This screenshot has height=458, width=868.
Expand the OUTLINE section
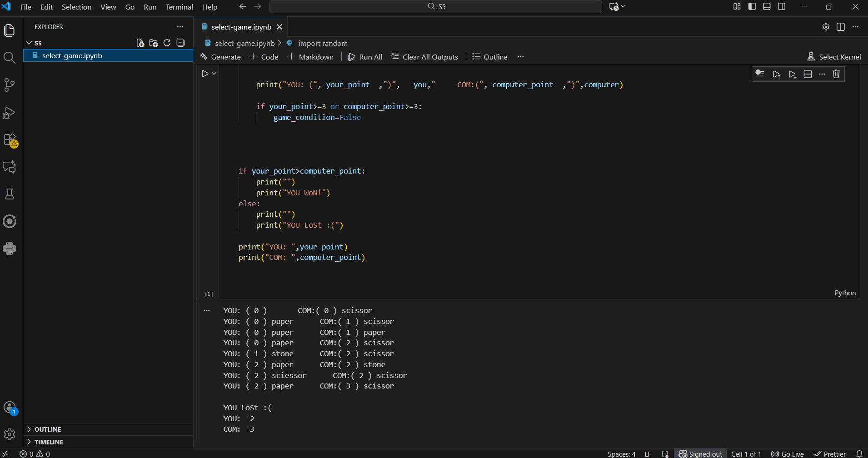click(48, 429)
